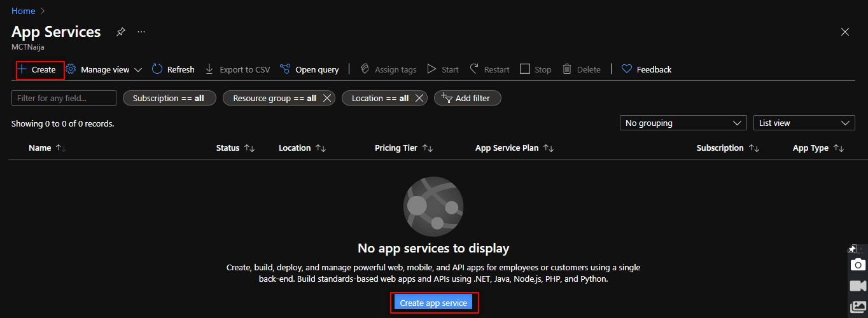868x318 pixels.
Task: Sort by App Service Plan column
Action: (515, 148)
